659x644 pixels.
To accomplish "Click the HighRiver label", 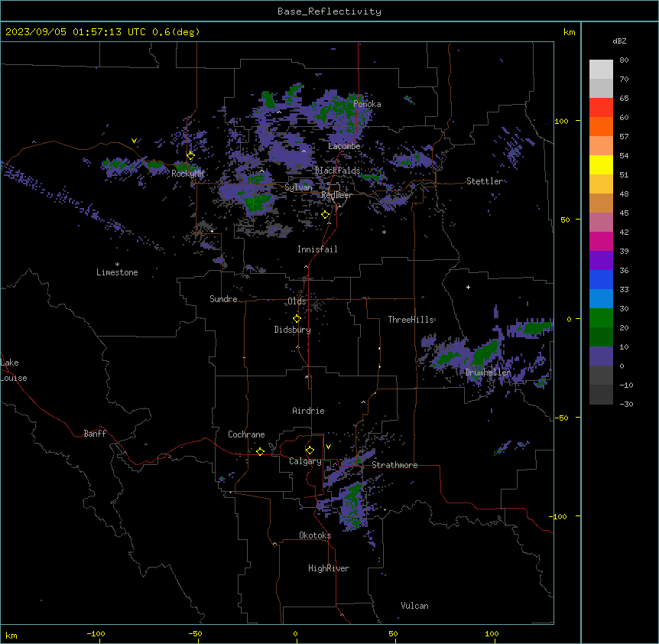I will [x=329, y=568].
